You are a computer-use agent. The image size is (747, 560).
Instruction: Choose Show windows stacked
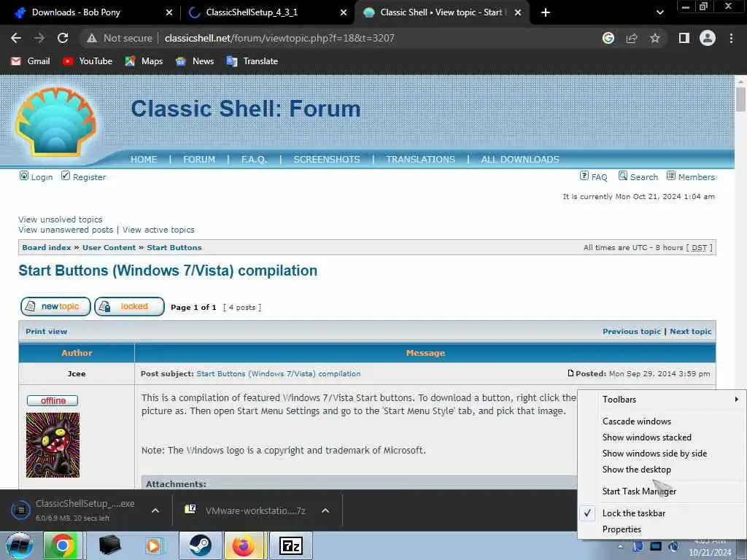[x=646, y=437]
